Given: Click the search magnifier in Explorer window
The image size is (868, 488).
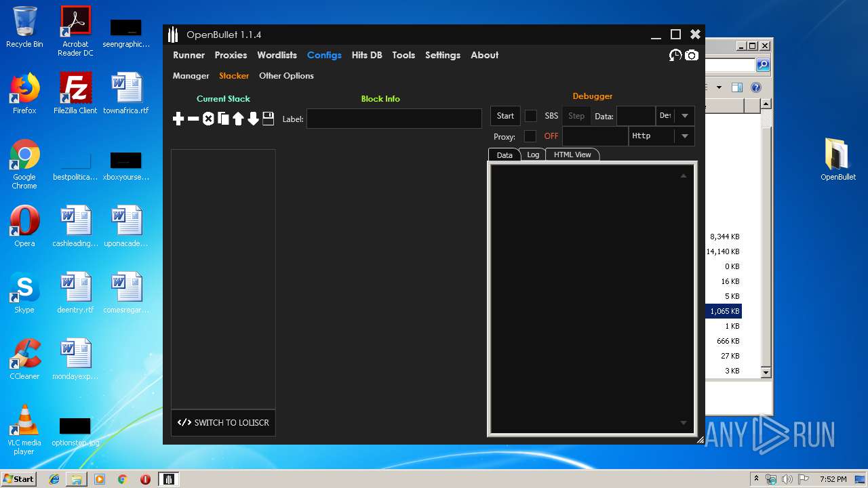Looking at the screenshot, I should [763, 65].
